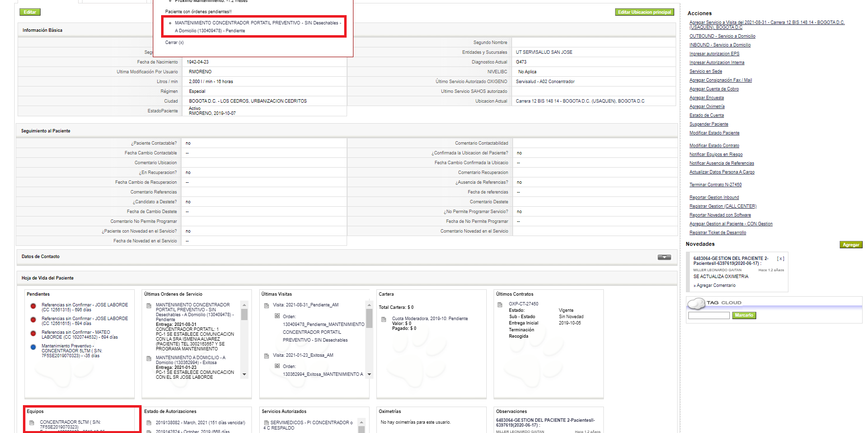Image resolution: width=868 pixels, height=433 pixels.
Task: Open Registrar Gestion (CALL CENTER) link
Action: point(723,206)
